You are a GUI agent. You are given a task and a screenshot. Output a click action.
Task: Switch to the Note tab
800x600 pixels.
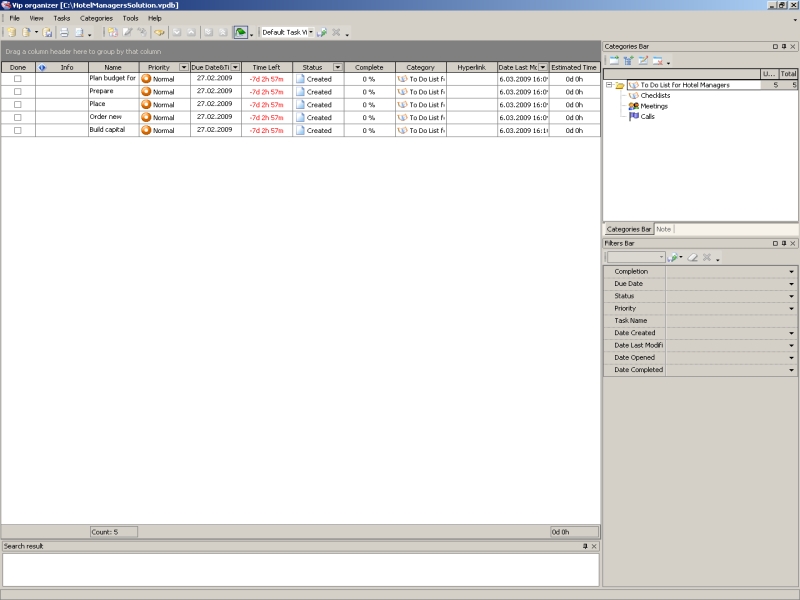(664, 230)
